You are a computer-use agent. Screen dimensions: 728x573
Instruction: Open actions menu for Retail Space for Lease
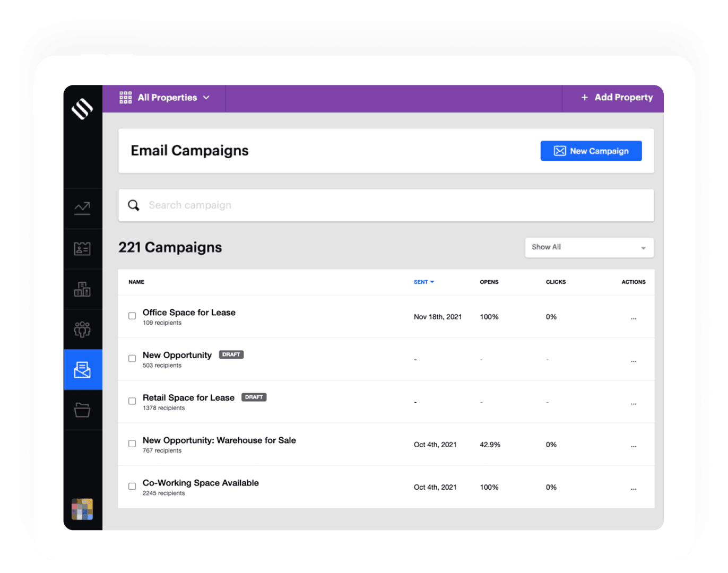pos(634,404)
